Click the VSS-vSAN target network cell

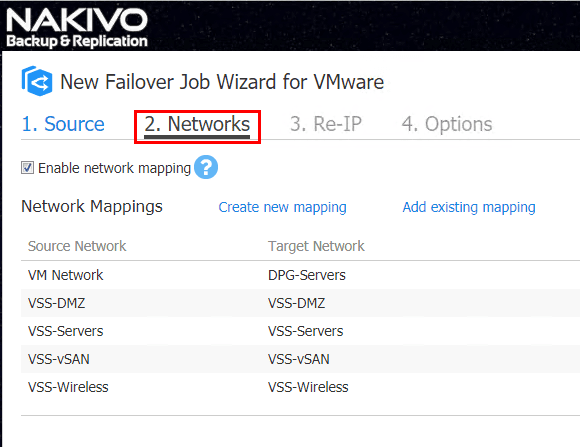pos(299,359)
